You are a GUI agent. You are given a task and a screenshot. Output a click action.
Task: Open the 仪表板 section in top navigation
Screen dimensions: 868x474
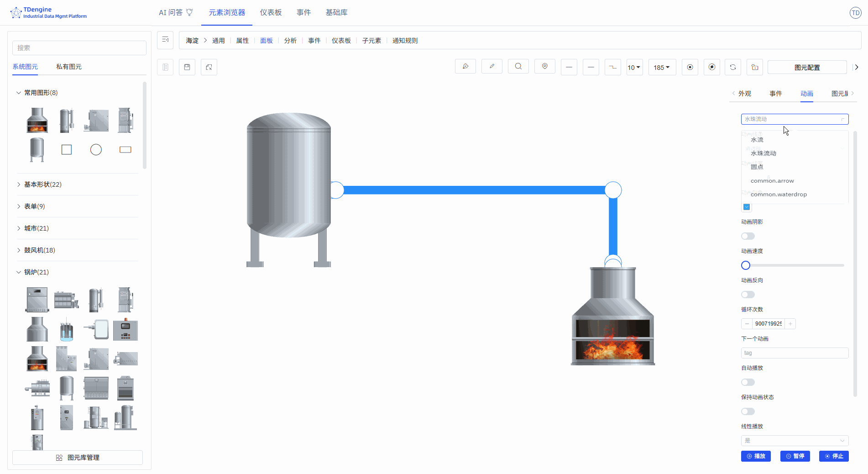pyautogui.click(x=270, y=12)
